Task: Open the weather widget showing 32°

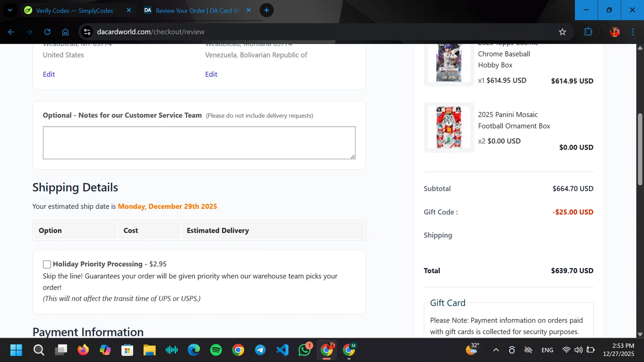Action: coord(473,349)
